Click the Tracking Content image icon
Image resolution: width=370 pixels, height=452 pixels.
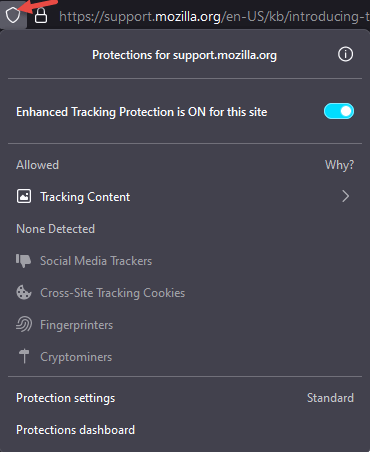(24, 196)
